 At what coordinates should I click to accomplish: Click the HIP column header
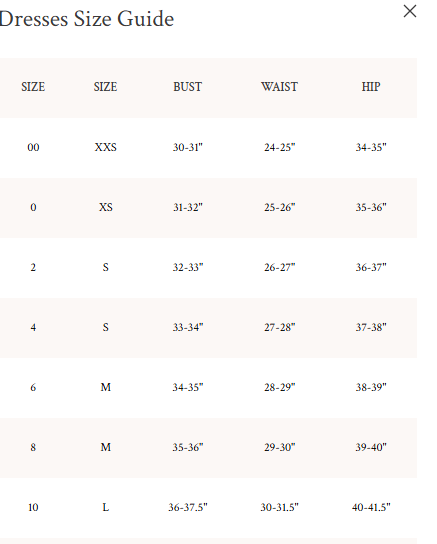371,87
